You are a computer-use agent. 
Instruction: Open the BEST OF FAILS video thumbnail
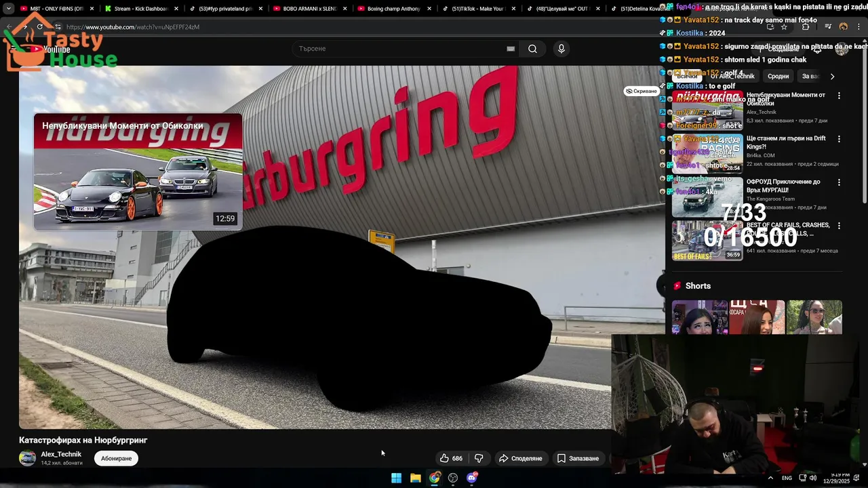707,241
